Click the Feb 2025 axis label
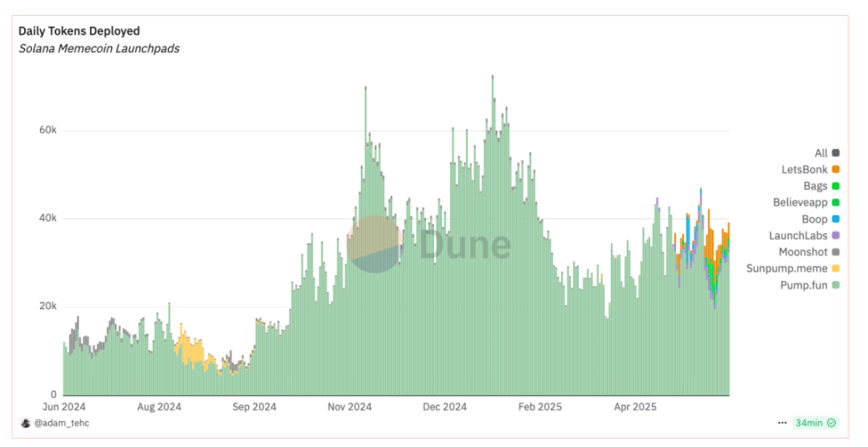This screenshot has width=868, height=447. [x=539, y=407]
